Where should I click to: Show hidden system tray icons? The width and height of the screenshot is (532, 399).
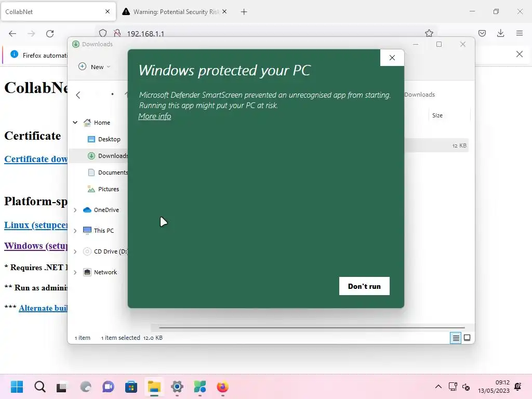click(x=438, y=387)
